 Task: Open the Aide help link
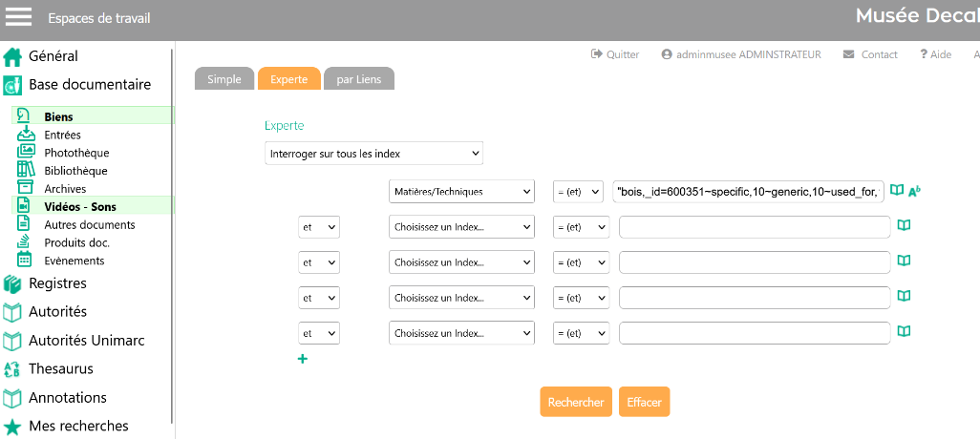[935, 54]
